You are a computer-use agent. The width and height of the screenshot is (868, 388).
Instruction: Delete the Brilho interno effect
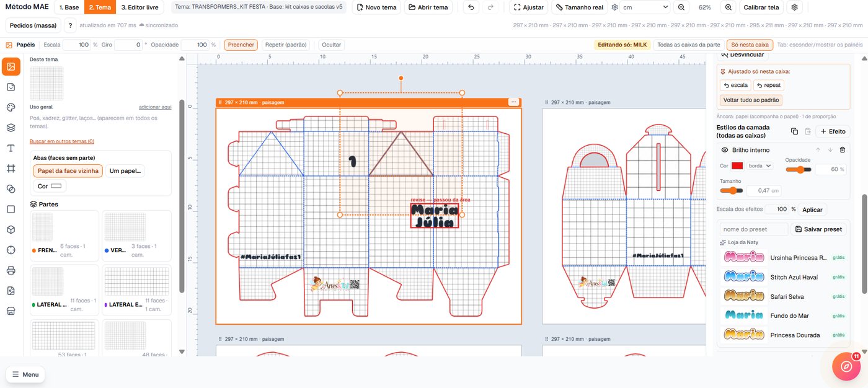point(842,150)
